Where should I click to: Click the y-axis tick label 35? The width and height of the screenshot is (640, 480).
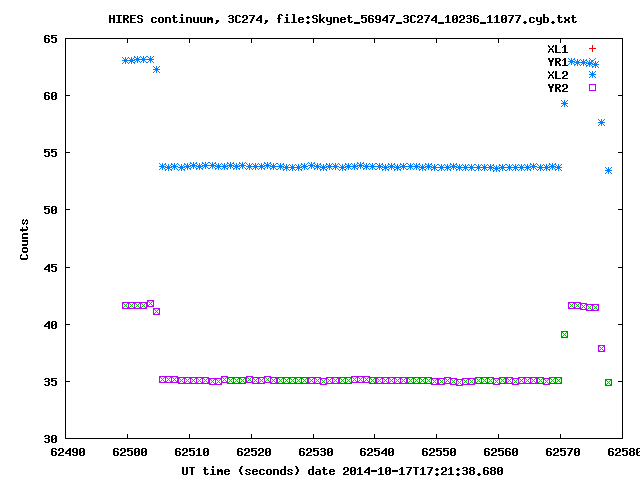coord(50,382)
